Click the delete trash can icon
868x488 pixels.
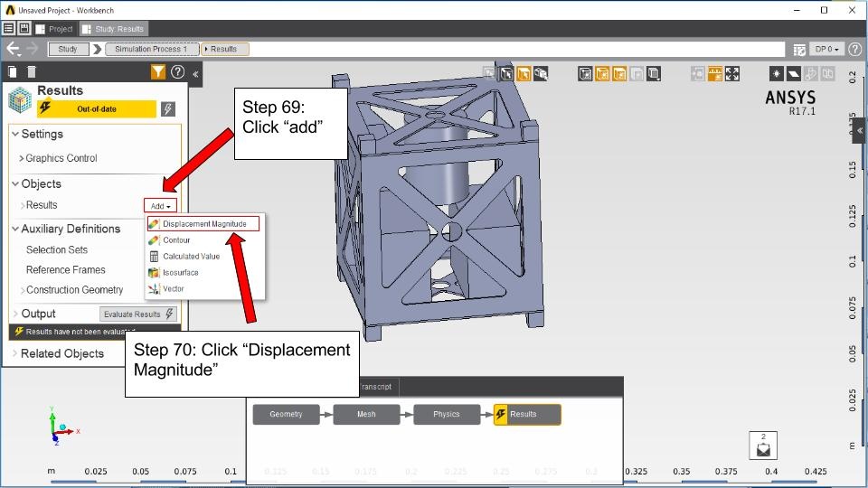32,72
